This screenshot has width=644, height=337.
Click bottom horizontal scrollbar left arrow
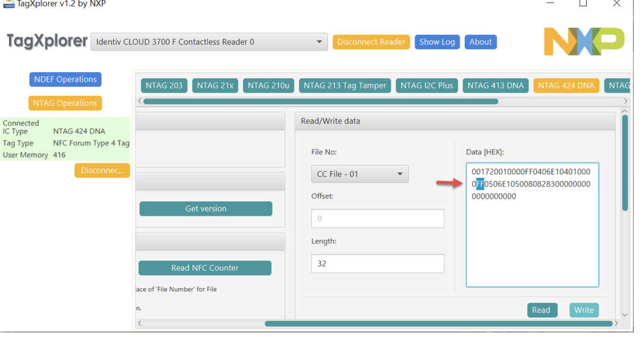click(140, 323)
